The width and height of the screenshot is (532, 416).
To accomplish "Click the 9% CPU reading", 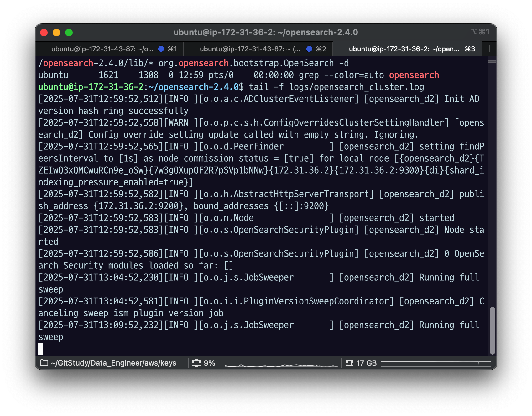I will [209, 363].
